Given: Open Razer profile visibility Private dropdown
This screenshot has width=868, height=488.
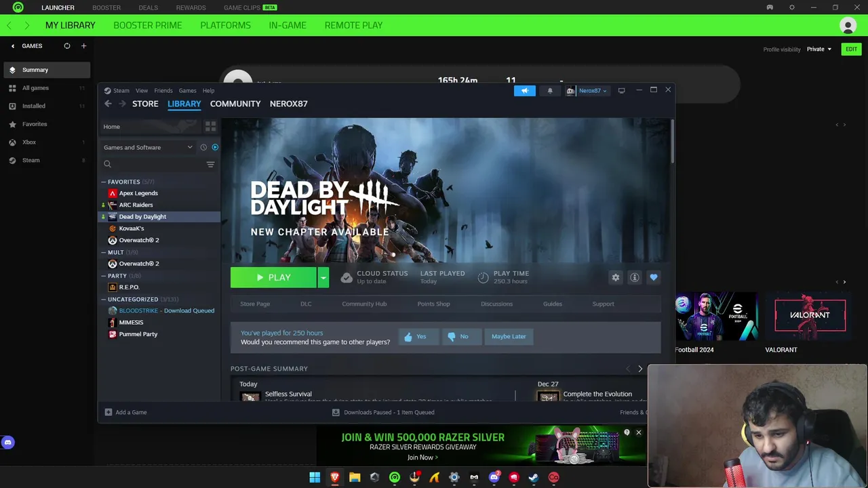Looking at the screenshot, I should tap(819, 49).
